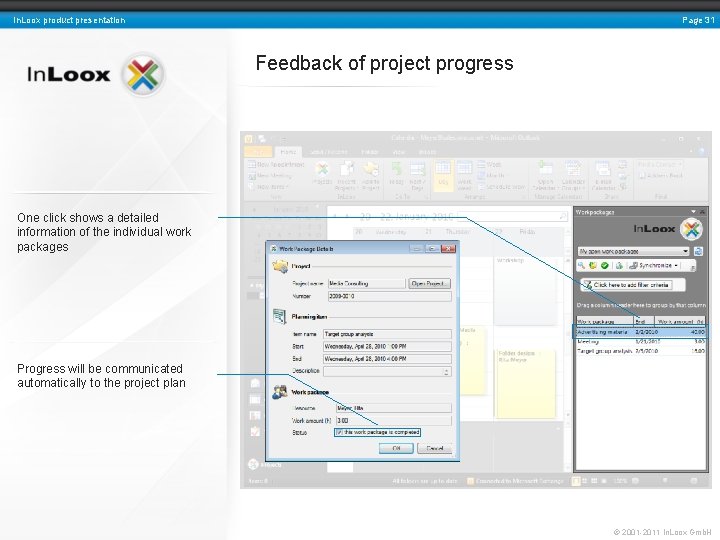The height and width of the screenshot is (540, 720).
Task: Click the yellow-green icon next to magnifier
Action: click(x=593, y=265)
